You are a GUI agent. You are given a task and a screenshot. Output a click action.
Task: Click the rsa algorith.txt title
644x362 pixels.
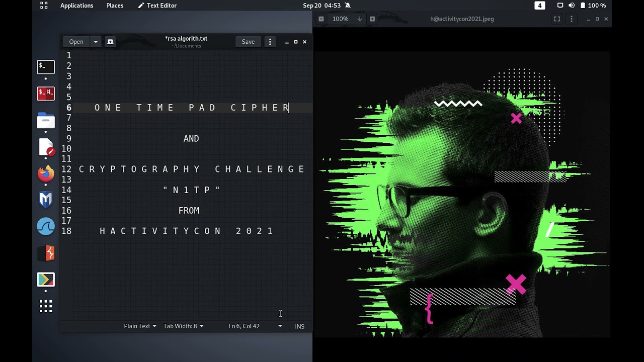(x=186, y=39)
